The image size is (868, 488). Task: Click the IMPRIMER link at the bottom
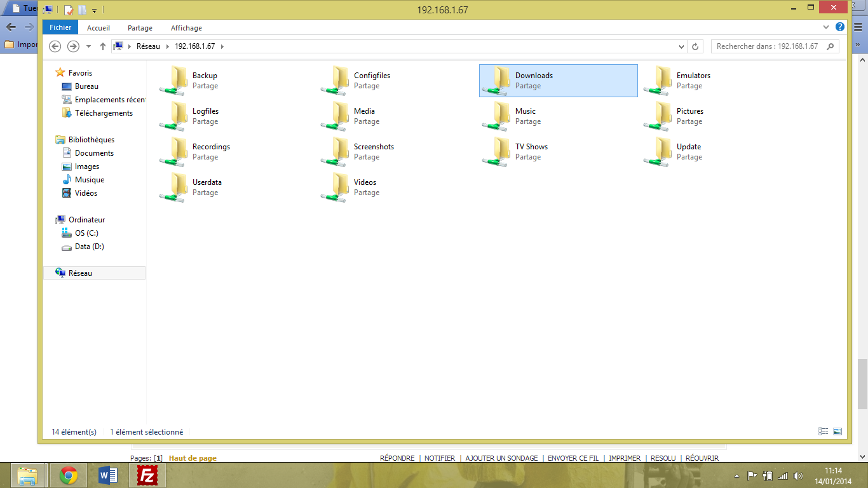point(624,458)
